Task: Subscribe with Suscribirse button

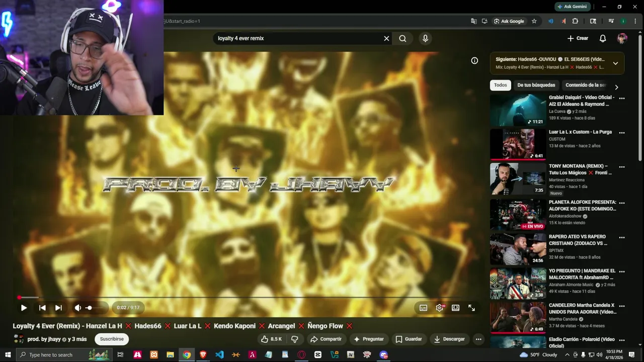Action: click(x=112, y=339)
